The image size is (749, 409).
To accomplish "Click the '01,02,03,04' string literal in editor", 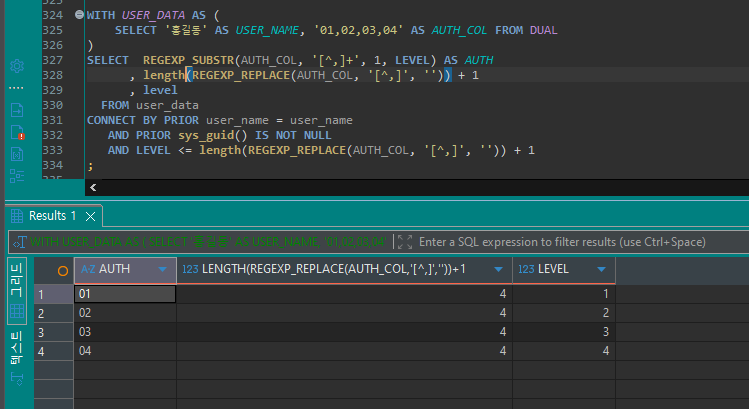I will coord(358,30).
